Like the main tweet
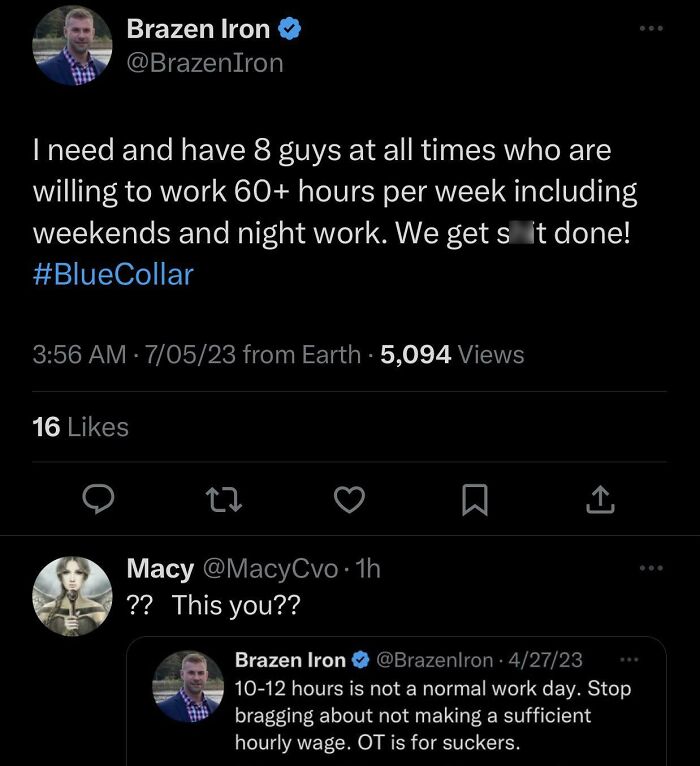700x766 pixels. click(x=349, y=498)
